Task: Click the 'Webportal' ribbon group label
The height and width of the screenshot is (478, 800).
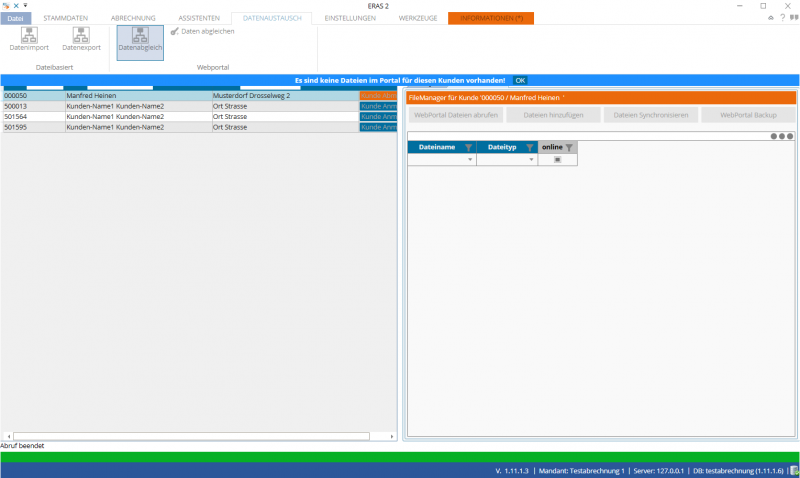Action: click(x=213, y=67)
